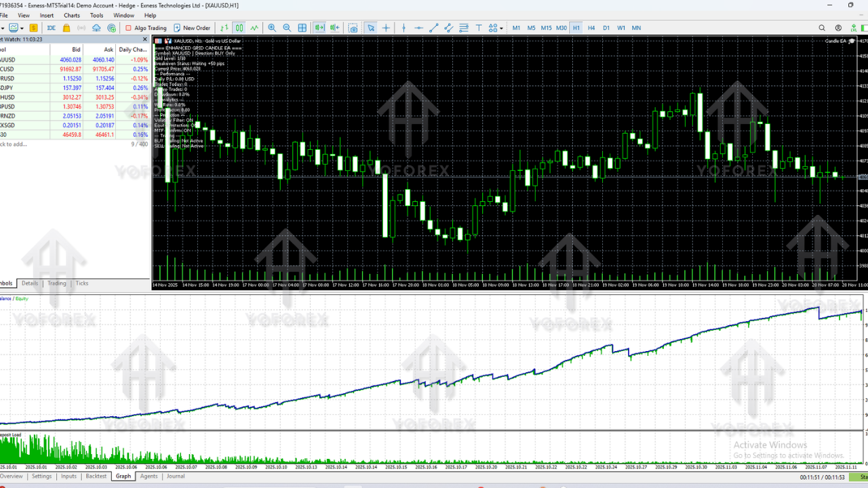Click the zoom out magnifier icon

[x=287, y=28]
